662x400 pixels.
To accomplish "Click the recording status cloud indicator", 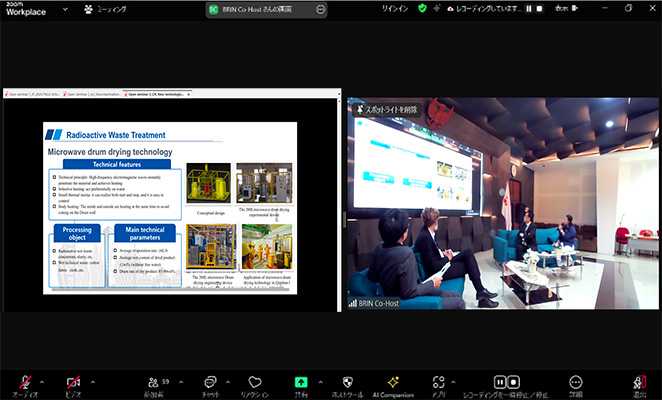I will [x=485, y=8].
